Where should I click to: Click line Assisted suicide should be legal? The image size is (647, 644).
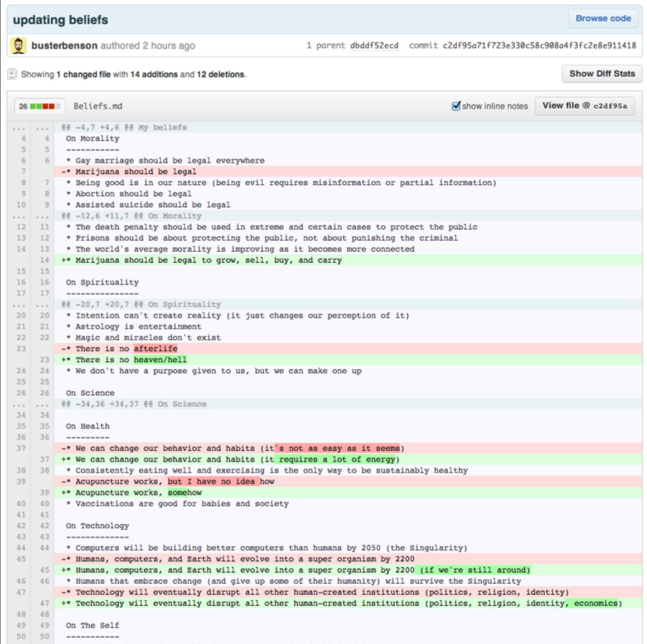pos(348,205)
